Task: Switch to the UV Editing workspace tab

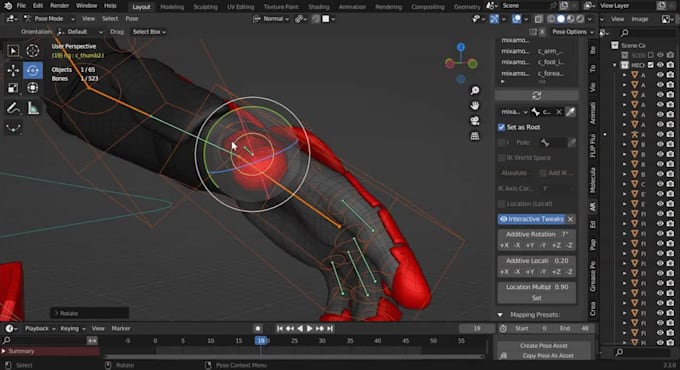Action: [x=241, y=7]
